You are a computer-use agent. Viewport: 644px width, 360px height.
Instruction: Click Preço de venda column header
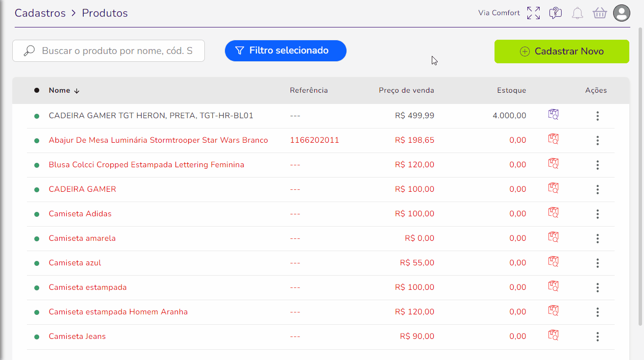[406, 90]
